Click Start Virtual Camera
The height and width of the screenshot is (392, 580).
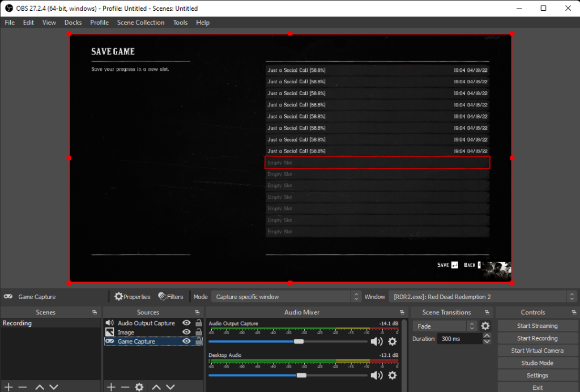click(537, 351)
